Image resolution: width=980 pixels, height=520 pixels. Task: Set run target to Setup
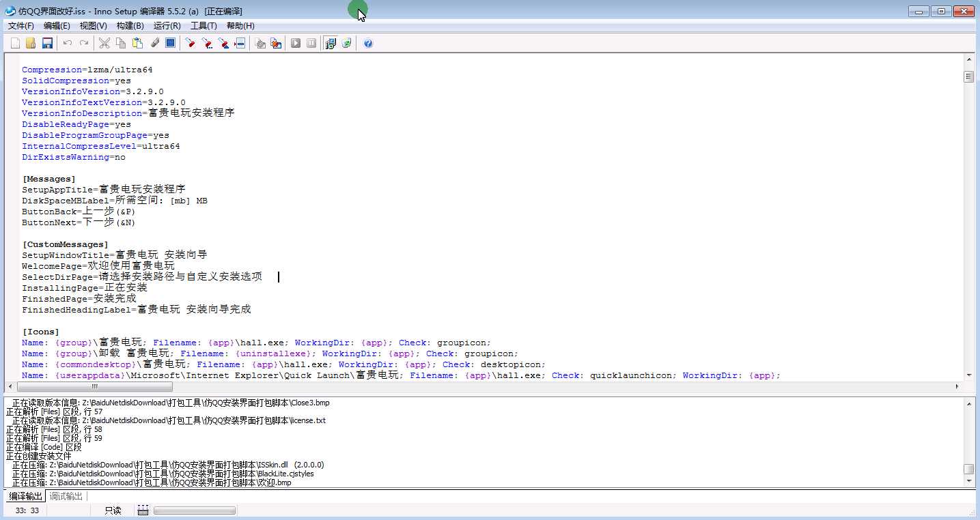[331, 43]
